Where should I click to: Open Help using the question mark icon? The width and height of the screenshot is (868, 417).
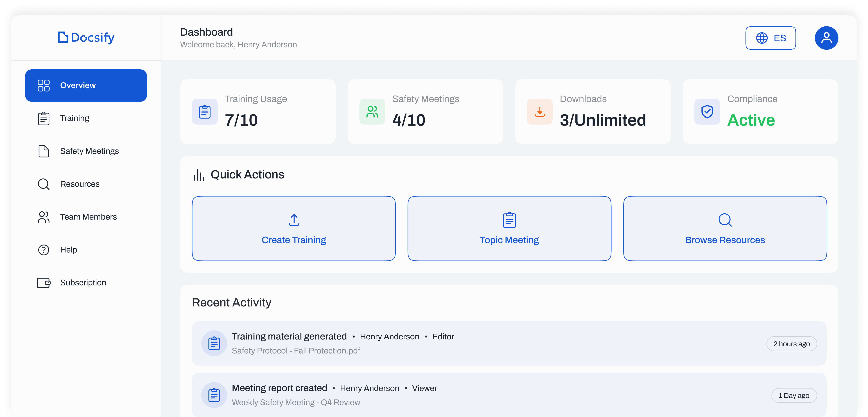pos(44,249)
